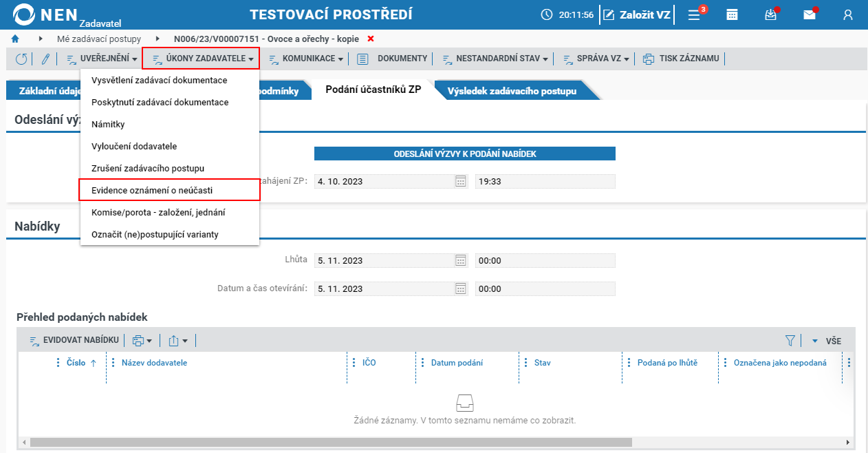
Task: Open column menu dots for IČO
Action: point(354,363)
